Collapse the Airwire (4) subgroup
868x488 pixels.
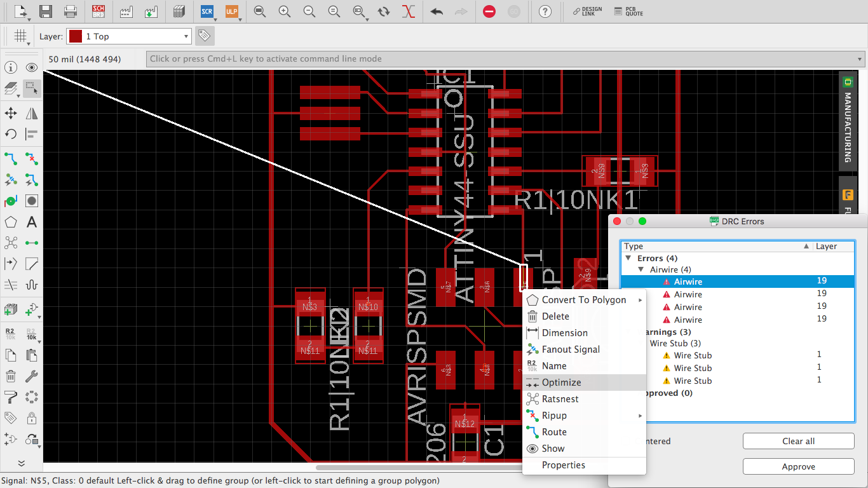coord(641,270)
